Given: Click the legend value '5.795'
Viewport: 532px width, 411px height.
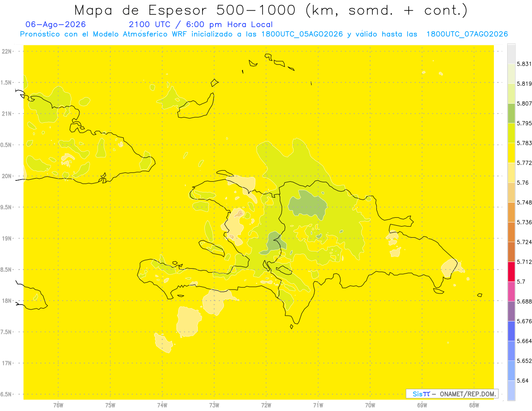Looking at the screenshot, I should coord(524,123).
